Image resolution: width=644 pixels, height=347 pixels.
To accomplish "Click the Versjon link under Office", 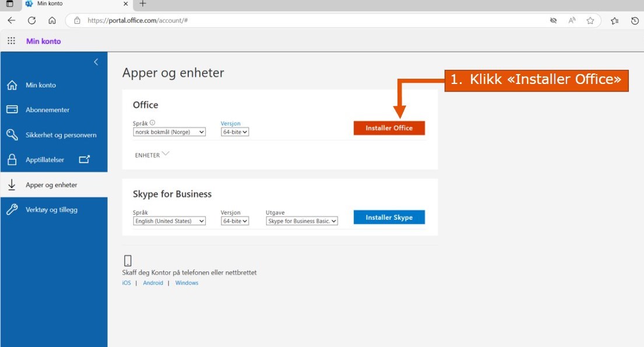I will point(230,123).
